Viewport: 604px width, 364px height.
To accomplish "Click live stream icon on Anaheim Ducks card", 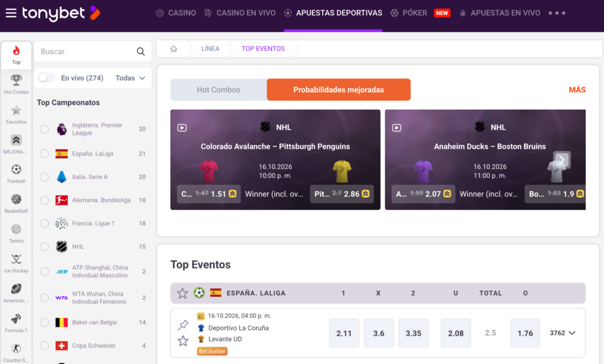I will coord(396,127).
